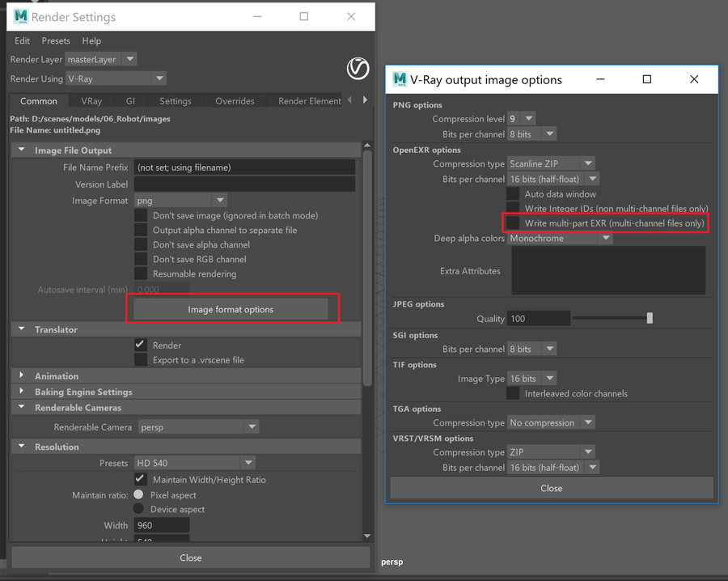Image resolution: width=728 pixels, height=581 pixels.
Task: Click the Extra Attributes text area
Action: pos(608,271)
